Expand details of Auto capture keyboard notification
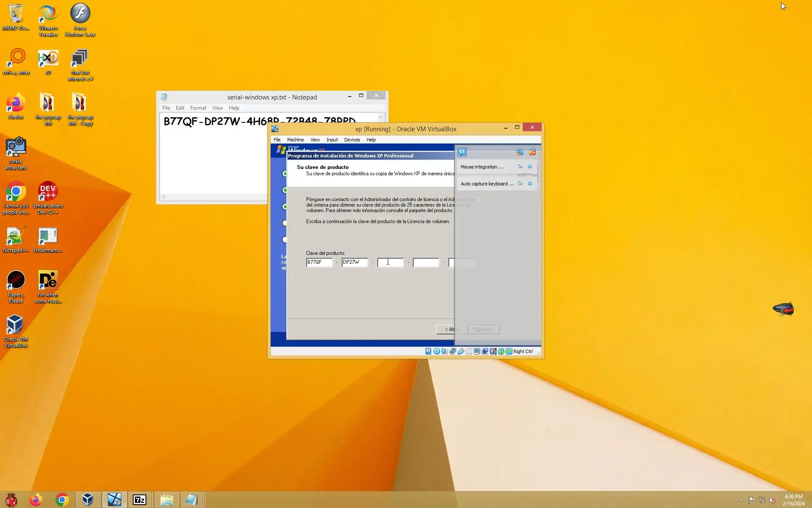Viewport: 812px width, 508px height. point(520,184)
